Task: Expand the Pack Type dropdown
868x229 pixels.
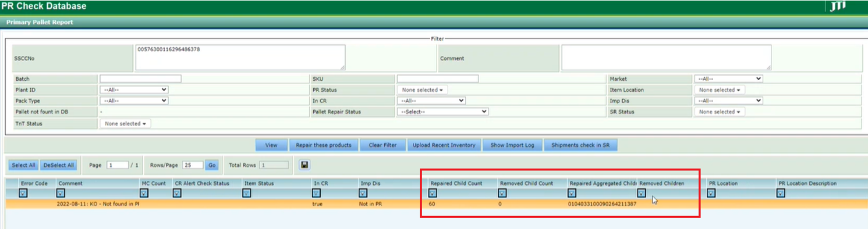Action: (x=134, y=101)
